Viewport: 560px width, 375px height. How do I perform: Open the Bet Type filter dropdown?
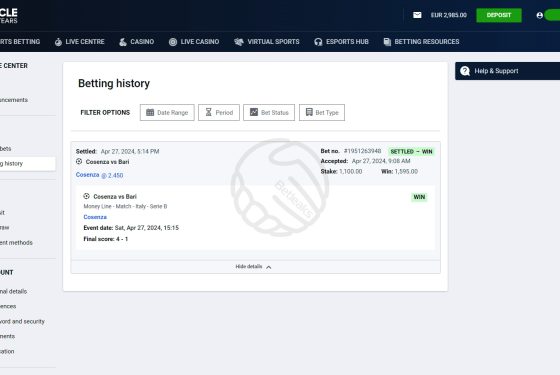322,112
